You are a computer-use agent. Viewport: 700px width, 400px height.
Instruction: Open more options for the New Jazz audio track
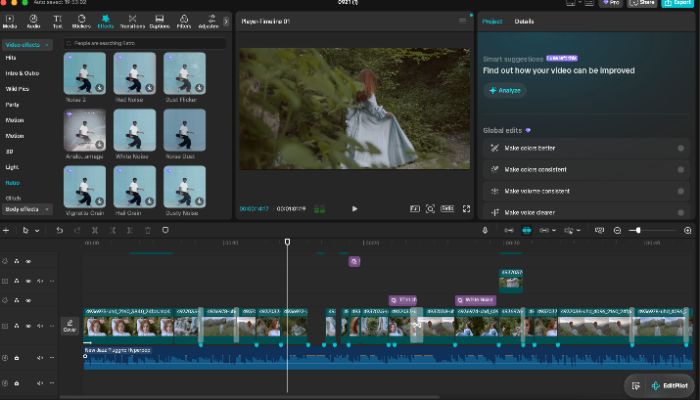coord(52,358)
